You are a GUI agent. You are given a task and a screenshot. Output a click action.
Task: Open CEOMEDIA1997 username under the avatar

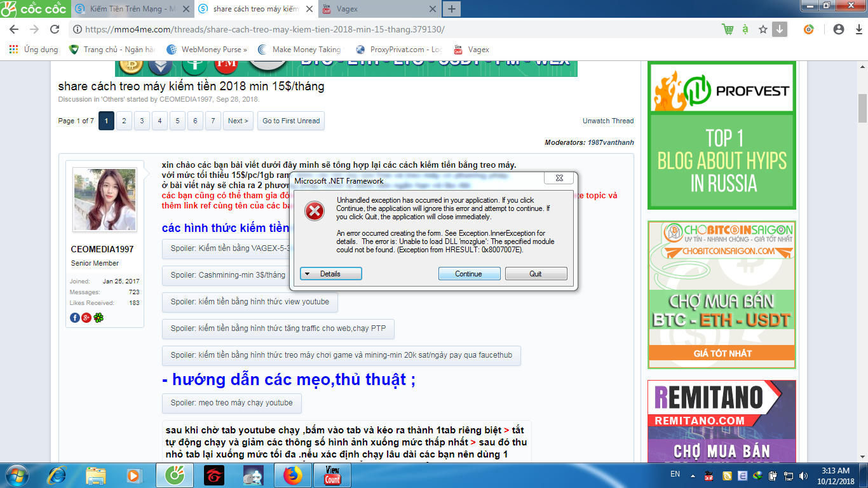tap(102, 249)
